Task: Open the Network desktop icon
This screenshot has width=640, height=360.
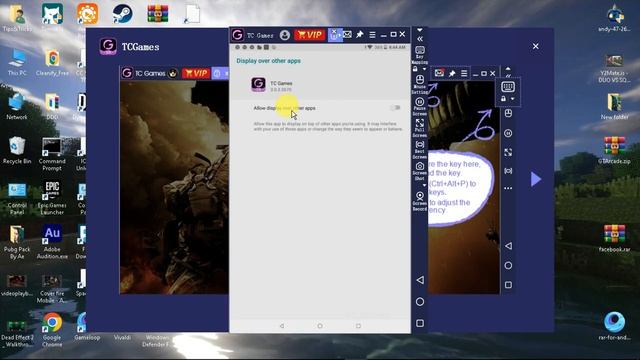Action: pyautogui.click(x=17, y=107)
